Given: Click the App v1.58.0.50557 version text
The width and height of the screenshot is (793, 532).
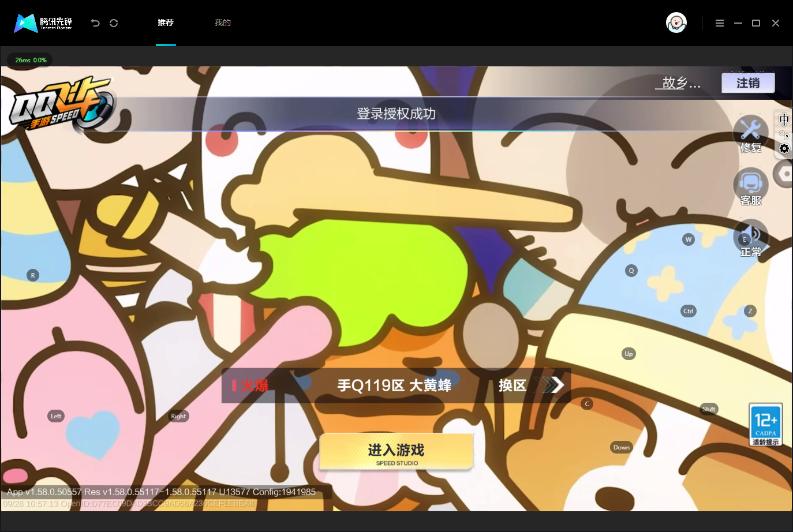Looking at the screenshot, I should coord(162,492).
